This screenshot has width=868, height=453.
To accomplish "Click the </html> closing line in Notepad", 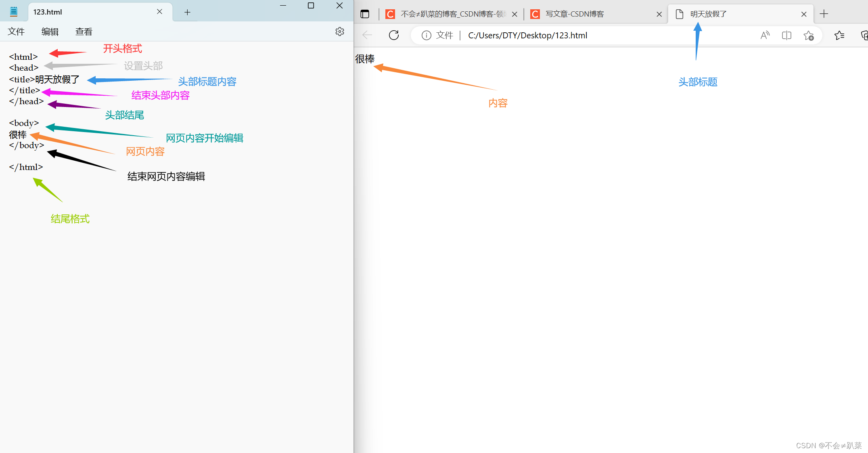I will (26, 167).
